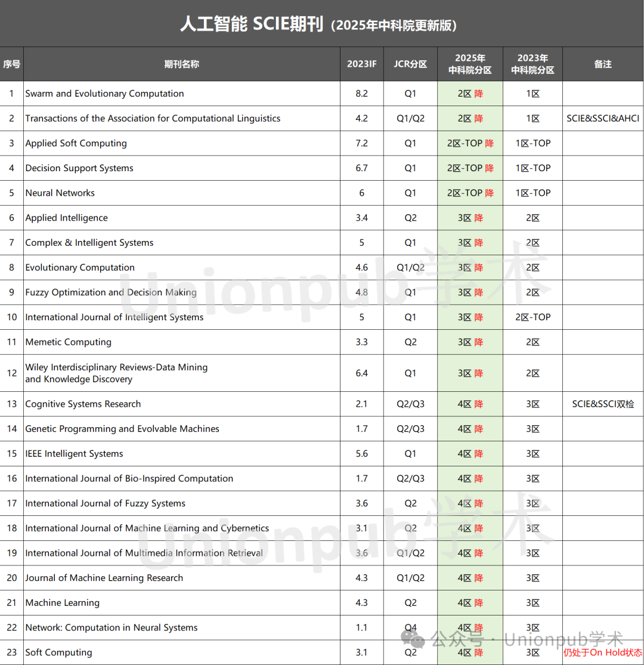Select the Q2/Q3 cell for Cognitive Systems Research

pyautogui.click(x=410, y=404)
